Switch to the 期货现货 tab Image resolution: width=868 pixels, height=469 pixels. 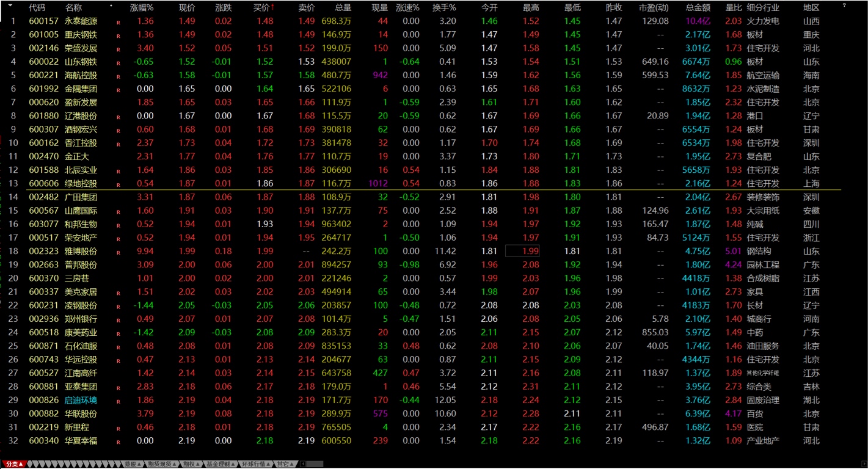[162, 464]
